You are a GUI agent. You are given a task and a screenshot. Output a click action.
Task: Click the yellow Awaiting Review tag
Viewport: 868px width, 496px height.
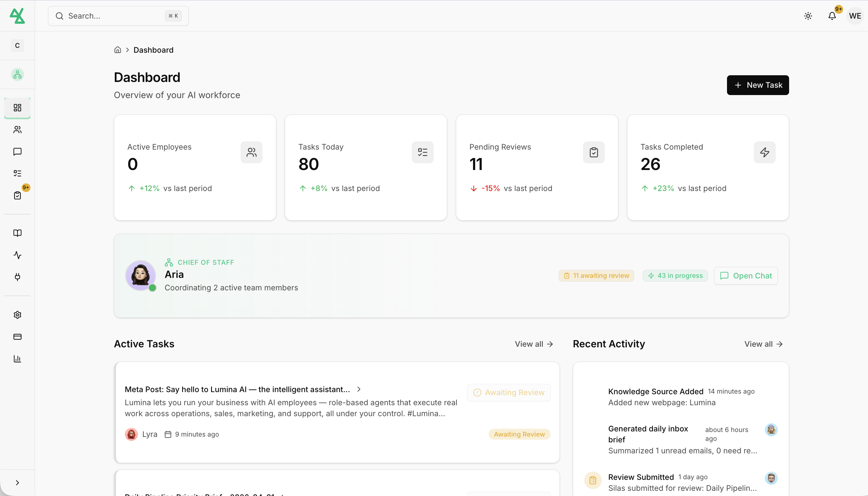pyautogui.click(x=519, y=434)
